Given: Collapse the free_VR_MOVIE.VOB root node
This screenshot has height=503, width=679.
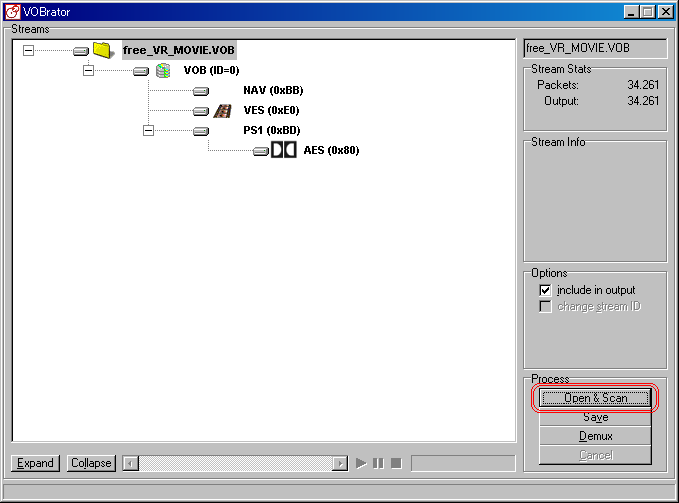Looking at the screenshot, I should [x=29, y=51].
